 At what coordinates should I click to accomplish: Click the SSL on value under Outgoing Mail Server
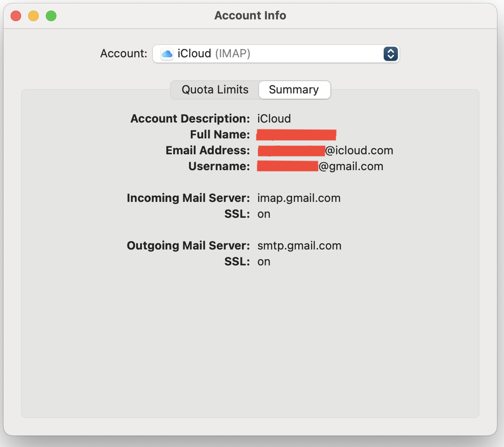coord(263,262)
